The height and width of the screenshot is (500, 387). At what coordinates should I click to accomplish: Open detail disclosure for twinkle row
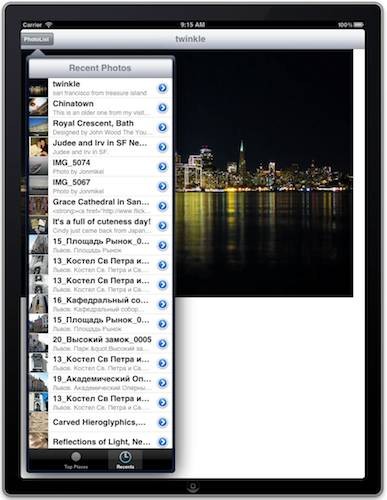(162, 88)
